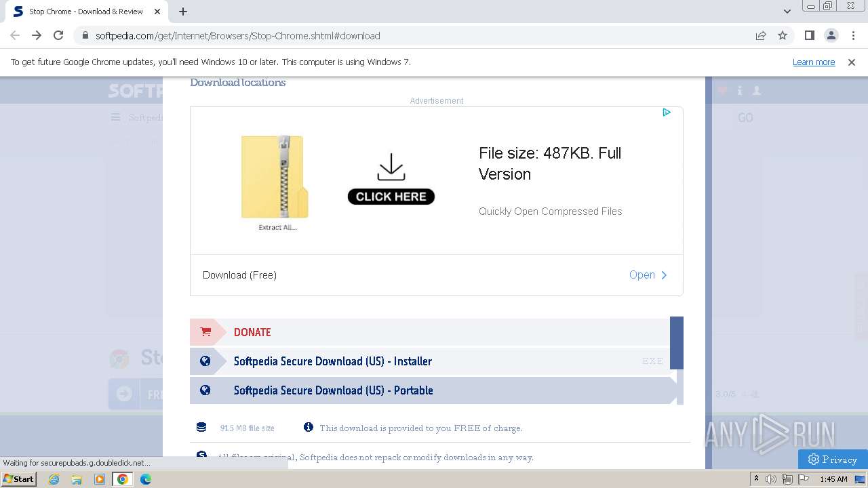The height and width of the screenshot is (488, 868).
Task: Reload the Softpedia page
Action: coord(58,35)
